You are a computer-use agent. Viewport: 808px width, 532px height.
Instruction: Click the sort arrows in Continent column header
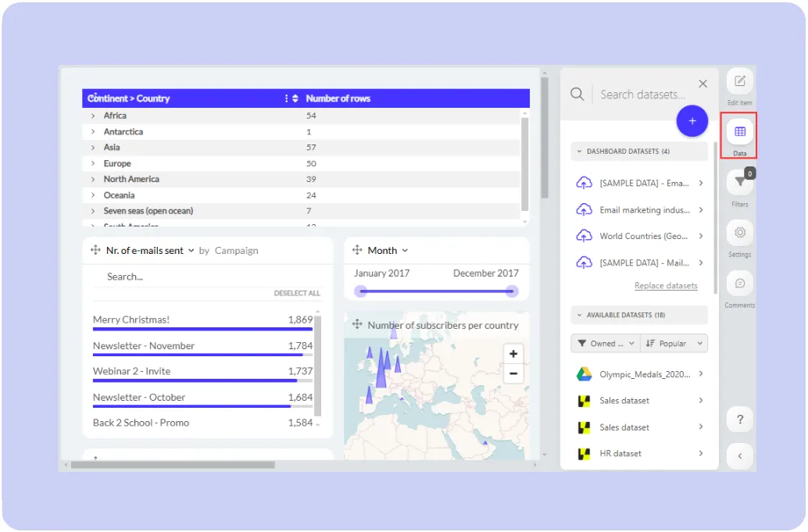pos(295,98)
